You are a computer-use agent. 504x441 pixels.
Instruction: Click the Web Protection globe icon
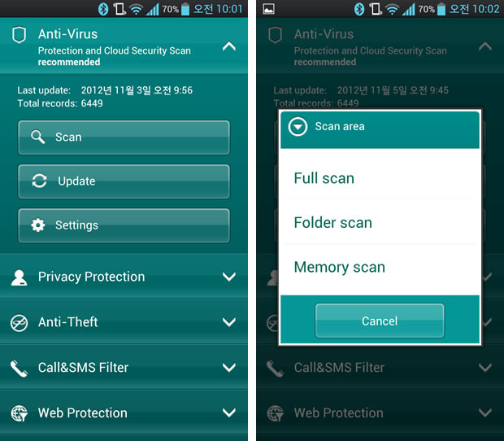point(20,413)
